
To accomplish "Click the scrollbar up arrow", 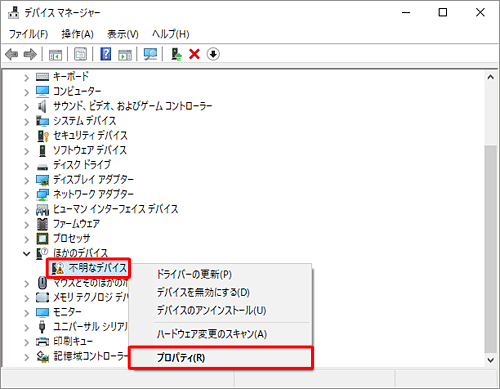I will (490, 77).
